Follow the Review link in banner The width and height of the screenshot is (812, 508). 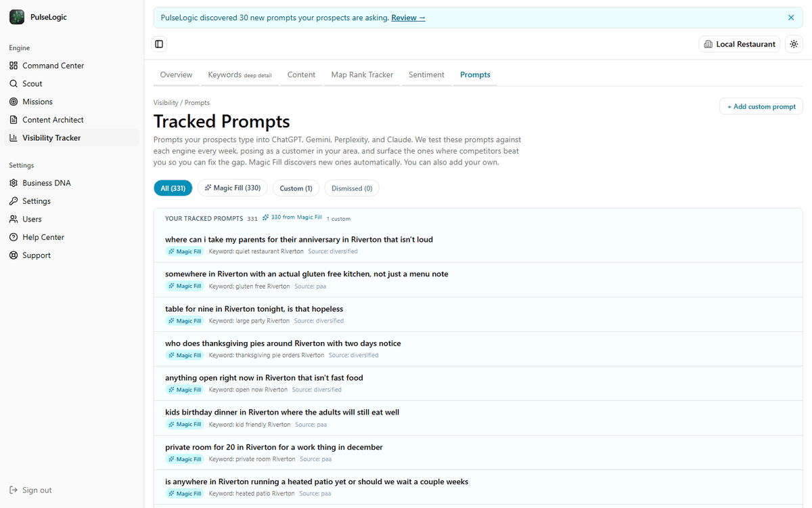[408, 18]
